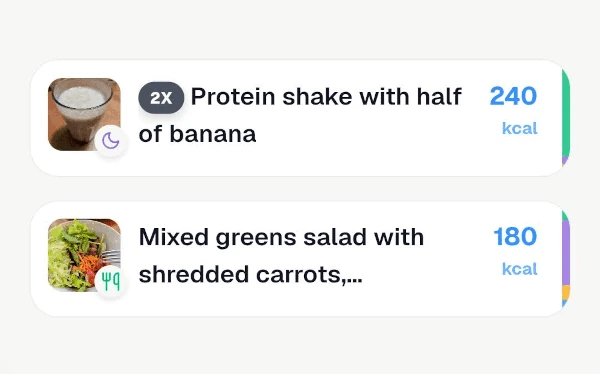Click the kcal label under 180
This screenshot has width=600, height=374.
point(520,269)
